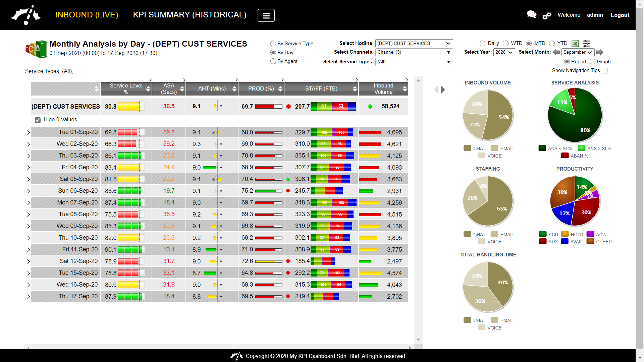Click the admin username link

[x=595, y=15]
